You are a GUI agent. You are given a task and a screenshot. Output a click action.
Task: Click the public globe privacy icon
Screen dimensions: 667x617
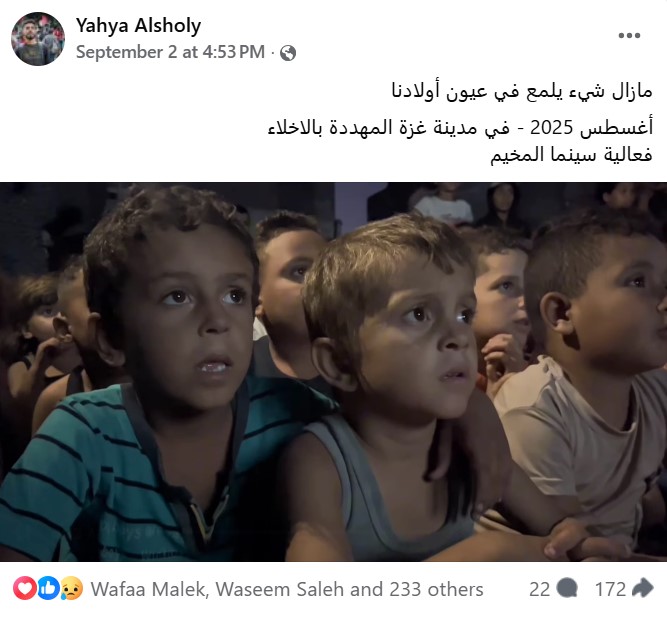pos(288,53)
